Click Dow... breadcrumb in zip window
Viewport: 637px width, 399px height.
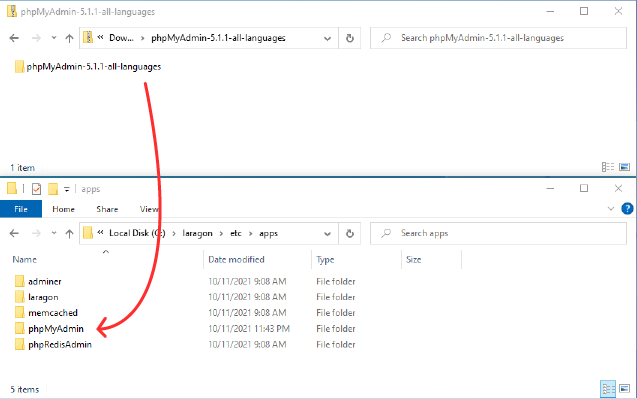(121, 38)
